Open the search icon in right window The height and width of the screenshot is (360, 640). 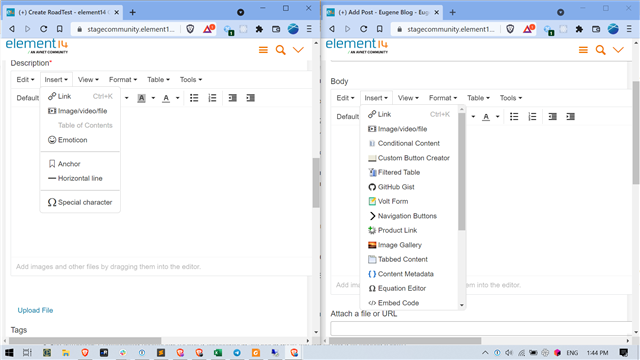(600, 50)
